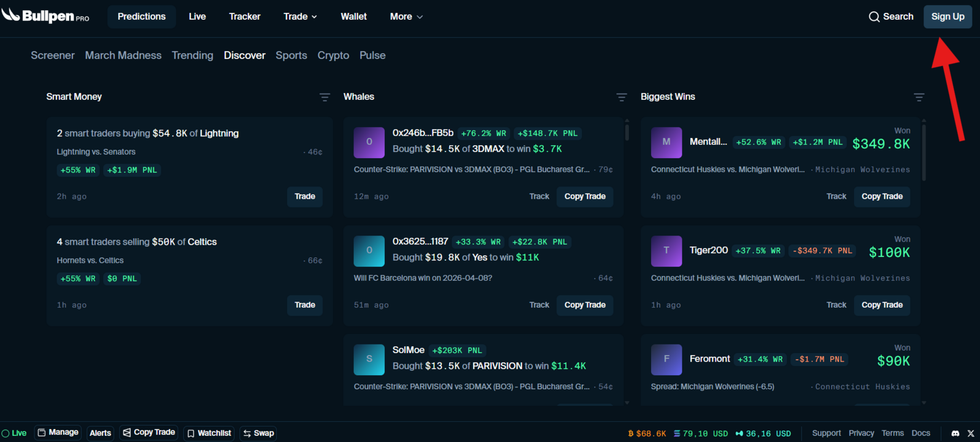
Task: Open Swap in the bottom bar
Action: tap(258, 433)
